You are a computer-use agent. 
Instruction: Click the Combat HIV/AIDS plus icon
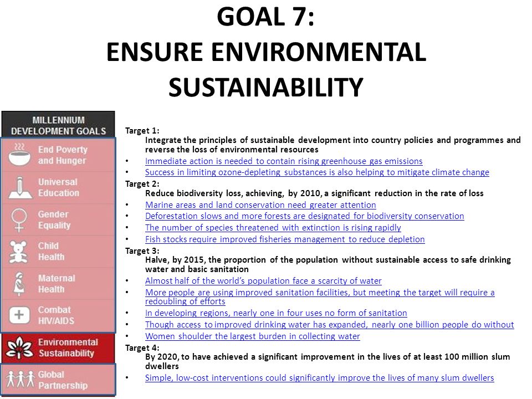tap(19, 315)
